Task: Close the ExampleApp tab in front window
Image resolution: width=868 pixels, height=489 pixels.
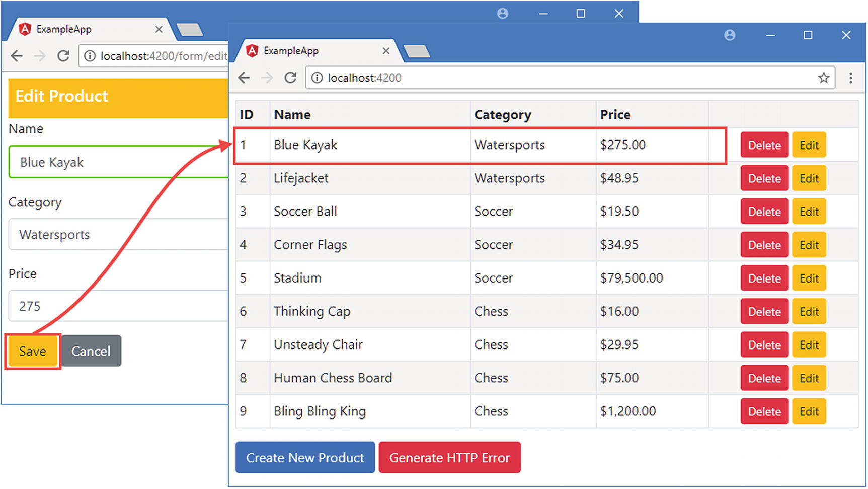Action: (386, 51)
